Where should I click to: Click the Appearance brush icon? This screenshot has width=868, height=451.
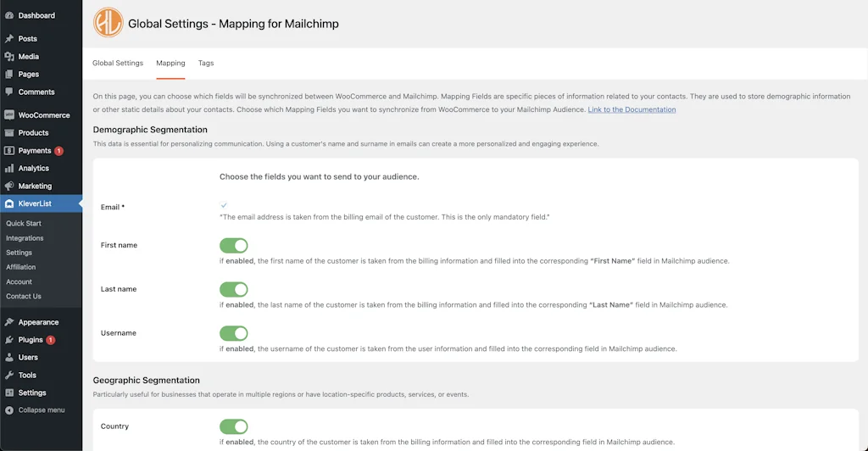[9, 322]
